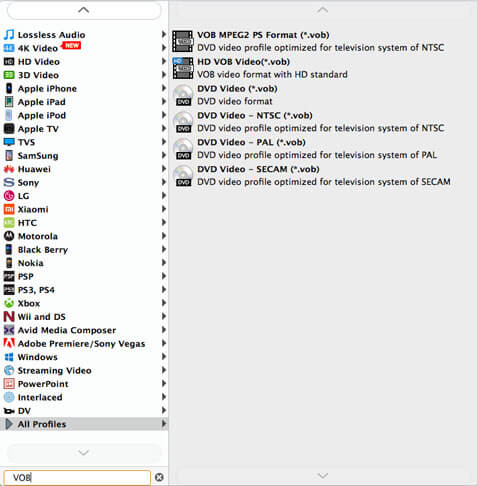Viewport: 477px width, 486px height.
Task: Click the LG logo icon
Action: point(9,196)
